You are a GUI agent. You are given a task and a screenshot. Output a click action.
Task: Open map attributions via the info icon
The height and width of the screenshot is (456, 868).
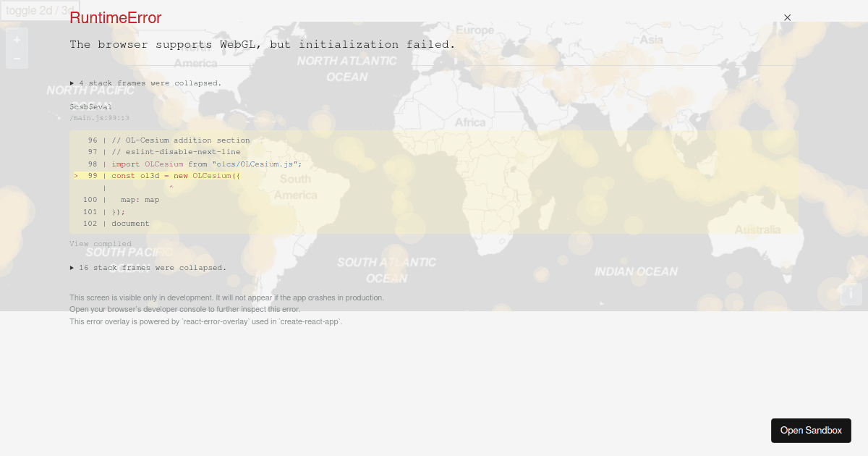click(x=850, y=295)
